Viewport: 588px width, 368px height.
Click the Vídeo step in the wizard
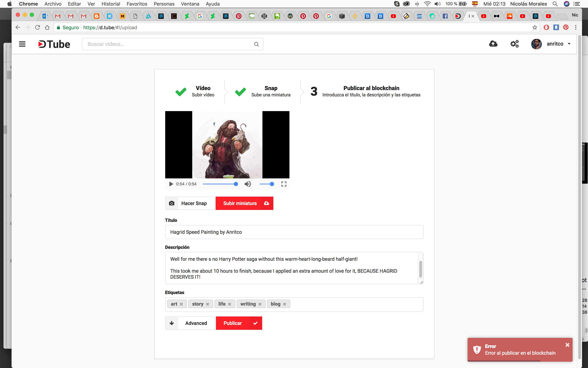tap(195, 91)
